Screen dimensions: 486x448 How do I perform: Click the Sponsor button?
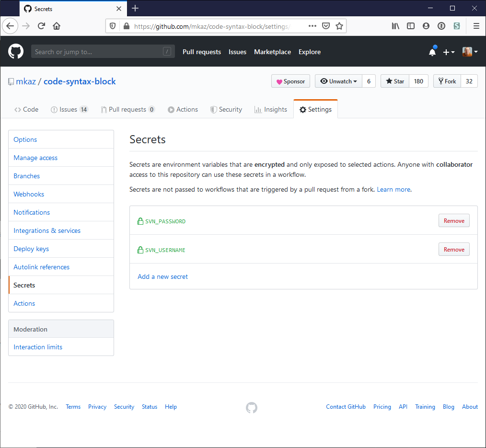point(291,81)
